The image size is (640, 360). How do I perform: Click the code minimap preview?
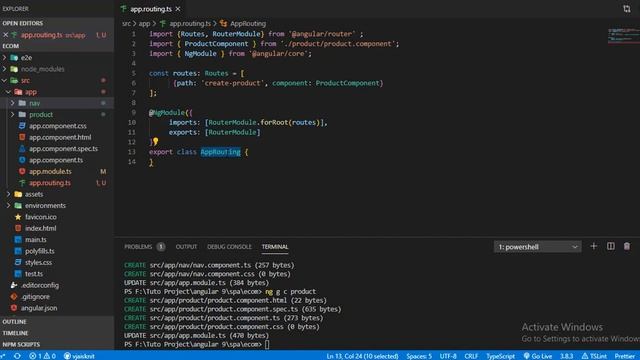623,36
